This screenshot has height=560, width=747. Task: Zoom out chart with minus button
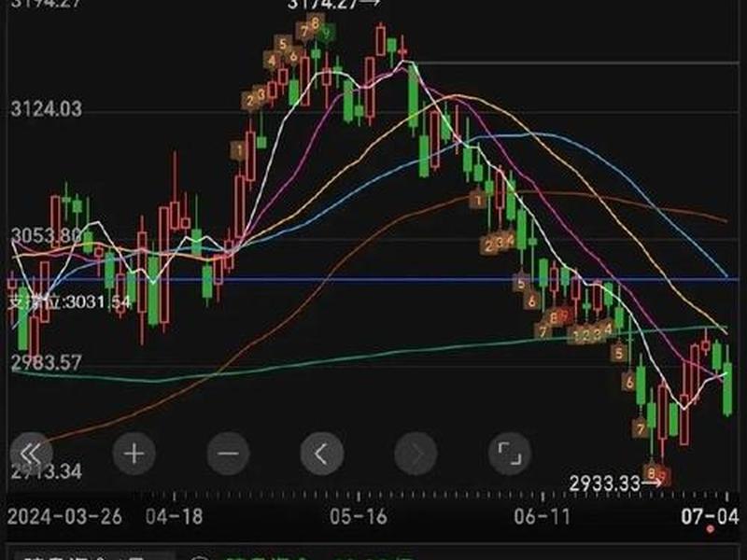pyautogui.click(x=228, y=454)
